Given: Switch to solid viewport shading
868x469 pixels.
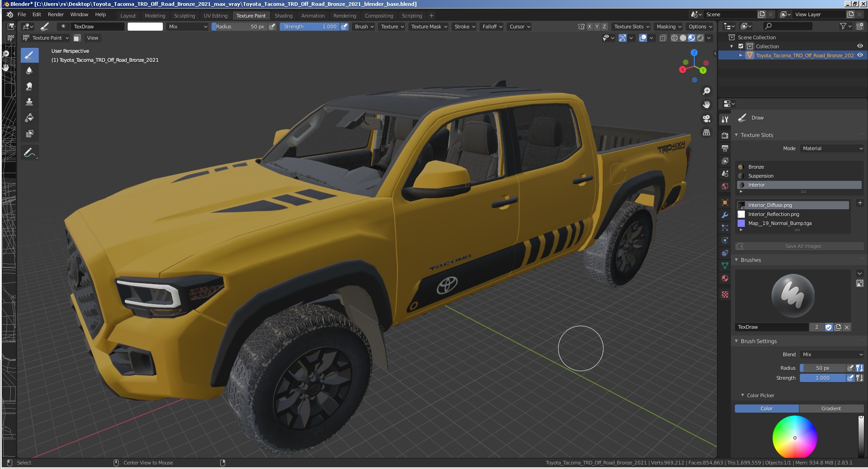Looking at the screenshot, I should tap(683, 38).
